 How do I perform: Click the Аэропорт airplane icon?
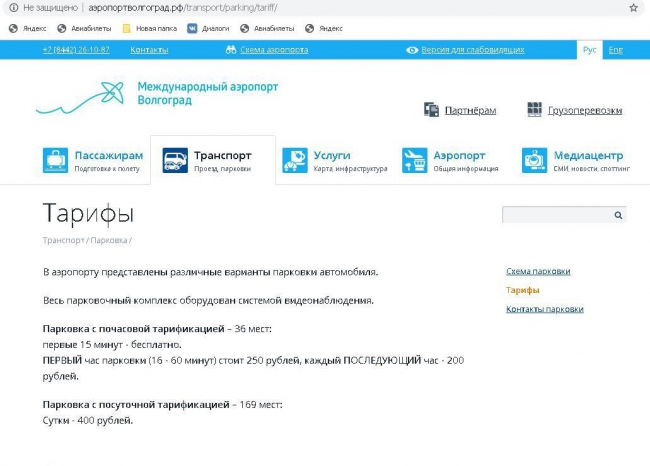click(414, 160)
